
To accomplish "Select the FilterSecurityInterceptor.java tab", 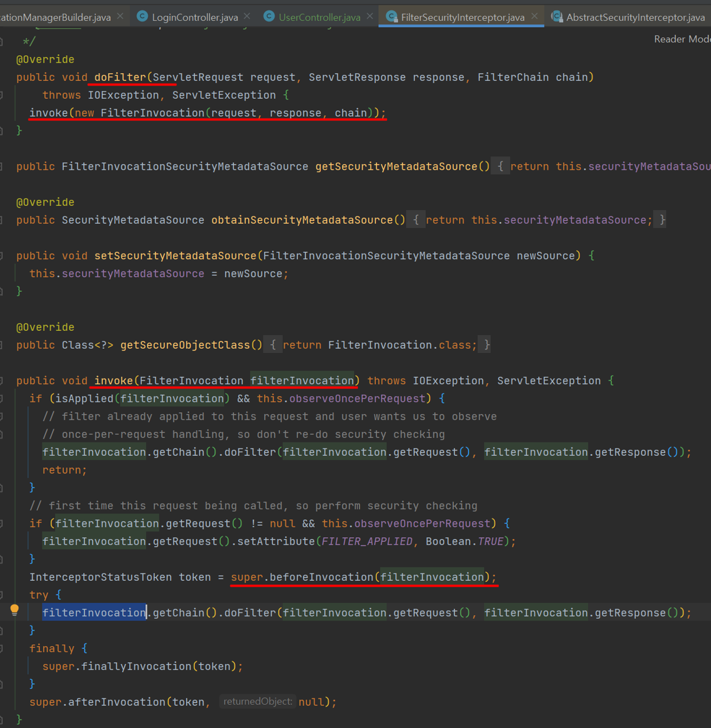I will click(463, 17).
